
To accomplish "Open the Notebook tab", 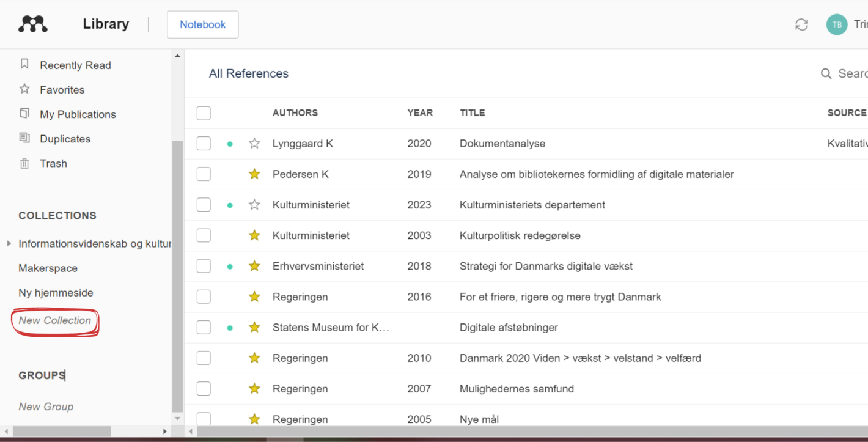I will 203,24.
